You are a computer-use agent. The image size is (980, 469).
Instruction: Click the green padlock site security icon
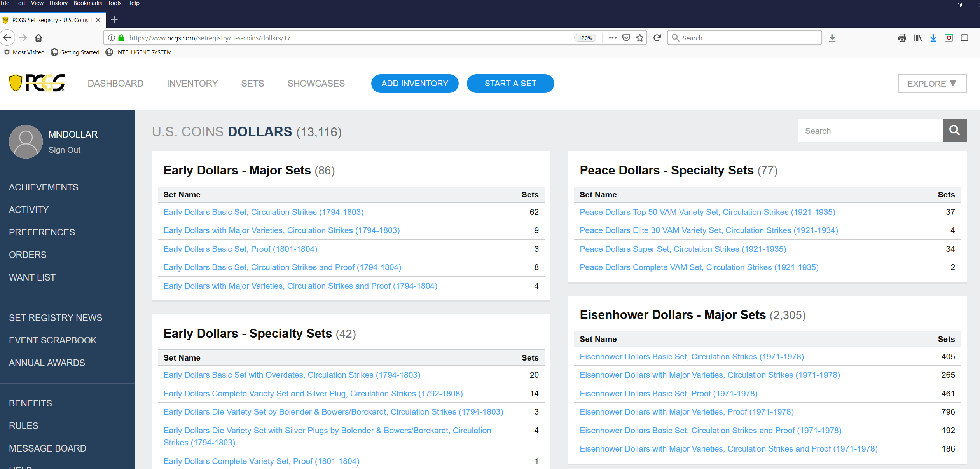tap(121, 38)
